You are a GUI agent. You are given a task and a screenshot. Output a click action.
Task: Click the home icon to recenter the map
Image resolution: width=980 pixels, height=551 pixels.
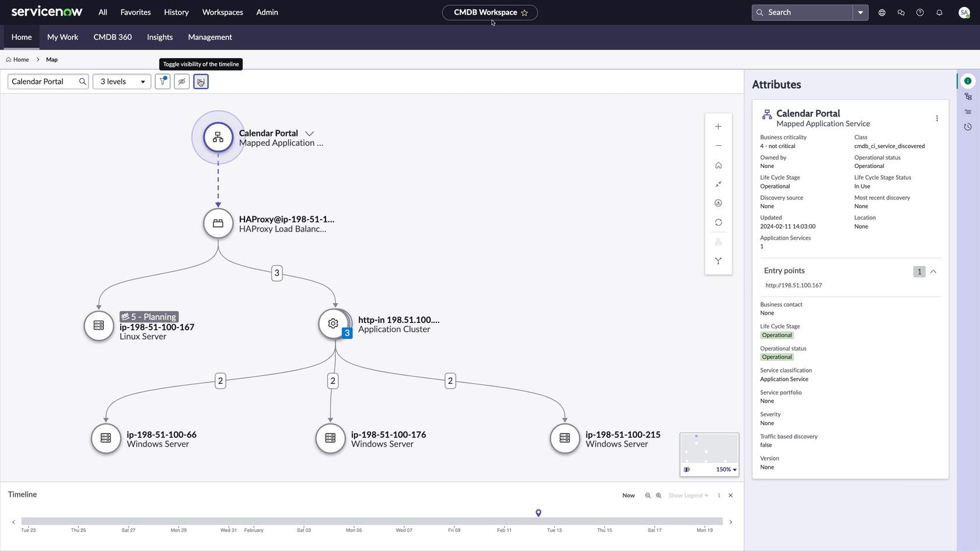coord(718,165)
